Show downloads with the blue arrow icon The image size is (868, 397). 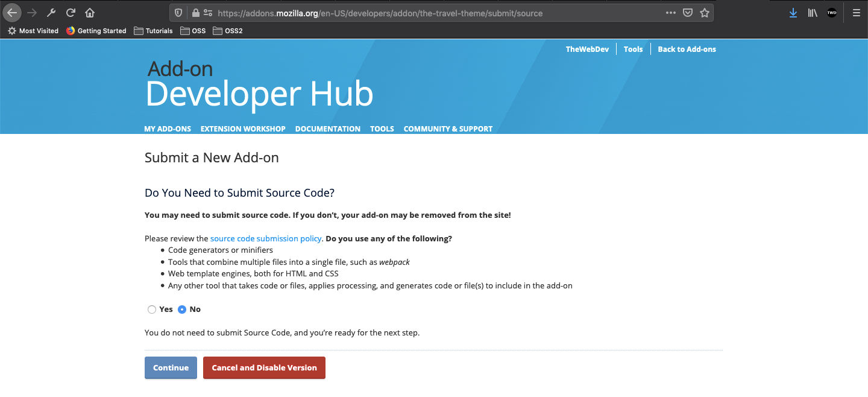(793, 13)
